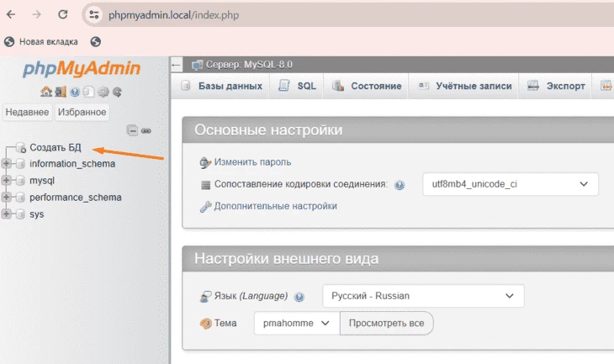Viewport: 614px width, 364px height.
Task: Open theme dropdown pmahomme
Action: click(297, 324)
